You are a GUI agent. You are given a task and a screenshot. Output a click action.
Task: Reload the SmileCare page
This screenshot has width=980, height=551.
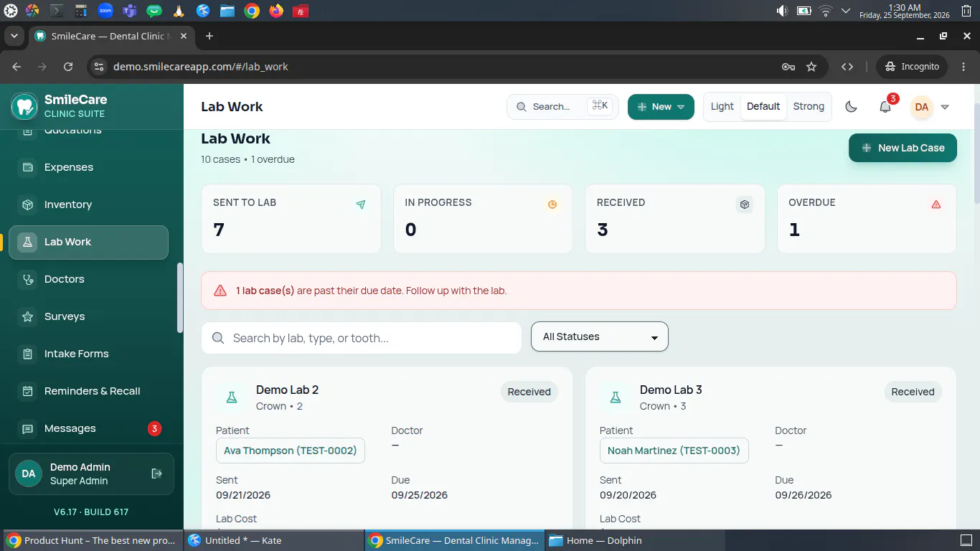click(68, 67)
